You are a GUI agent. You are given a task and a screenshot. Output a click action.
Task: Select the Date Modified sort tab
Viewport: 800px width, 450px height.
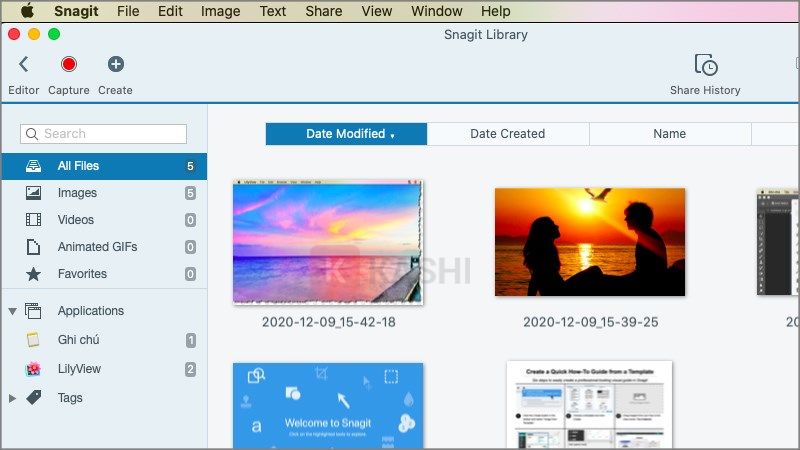click(x=346, y=134)
